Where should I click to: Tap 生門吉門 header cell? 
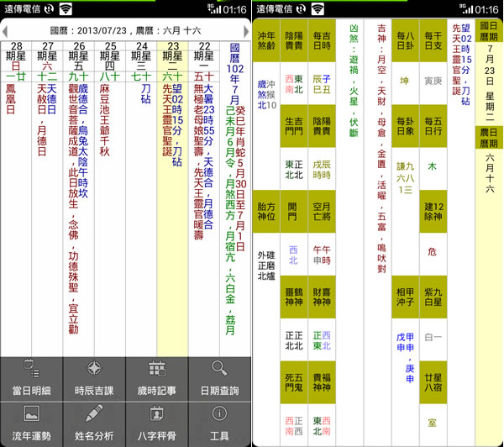(294, 126)
